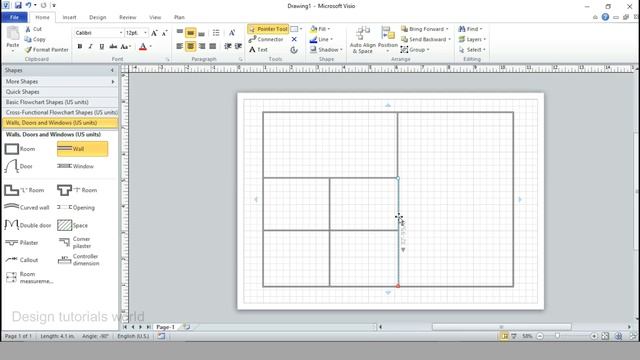Select the Text tool
The width and height of the screenshot is (640, 360).
pos(258,49)
